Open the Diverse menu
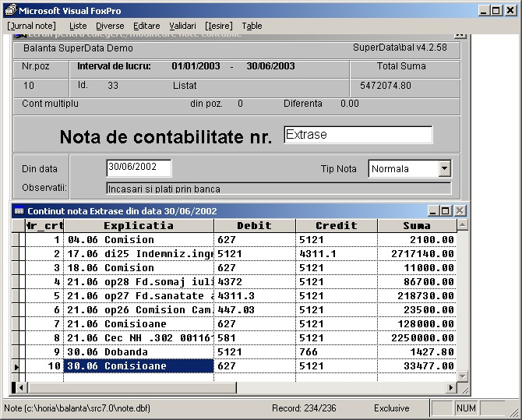Viewport: 522px width, 420px height. point(110,26)
